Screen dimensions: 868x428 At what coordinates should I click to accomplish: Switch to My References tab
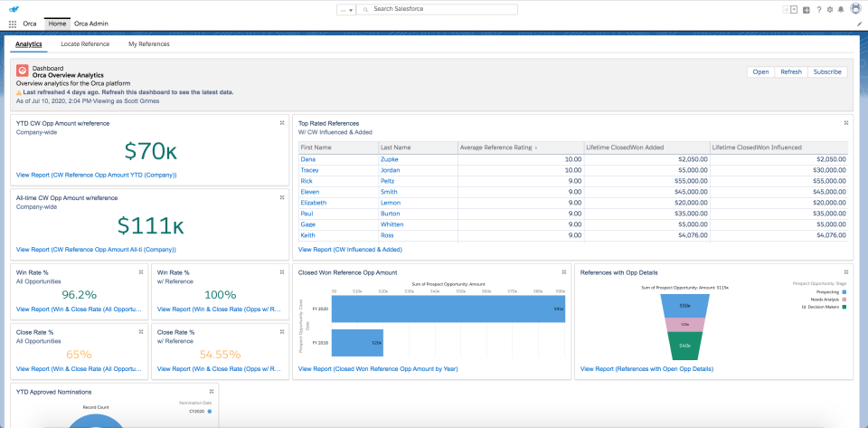[x=149, y=43]
